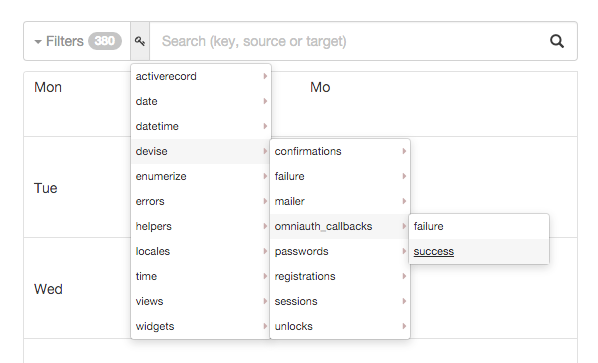This screenshot has width=598, height=363.
Task: Open the mailer submenu
Action: (x=340, y=201)
